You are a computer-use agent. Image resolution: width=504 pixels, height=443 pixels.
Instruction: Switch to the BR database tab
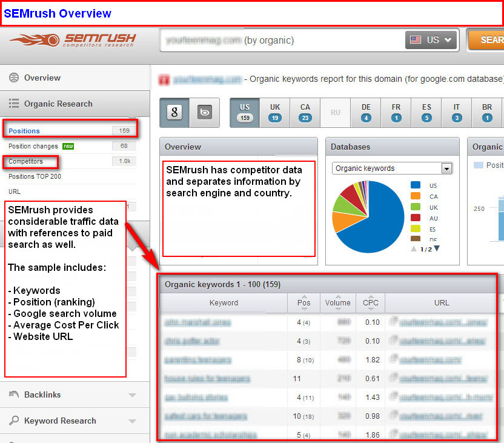pos(486,113)
